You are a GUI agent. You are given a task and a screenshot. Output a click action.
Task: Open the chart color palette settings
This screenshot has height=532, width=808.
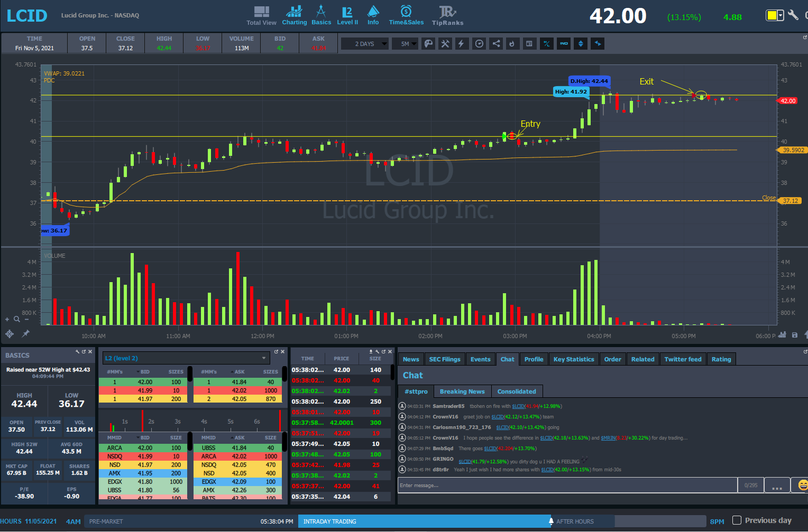point(428,44)
